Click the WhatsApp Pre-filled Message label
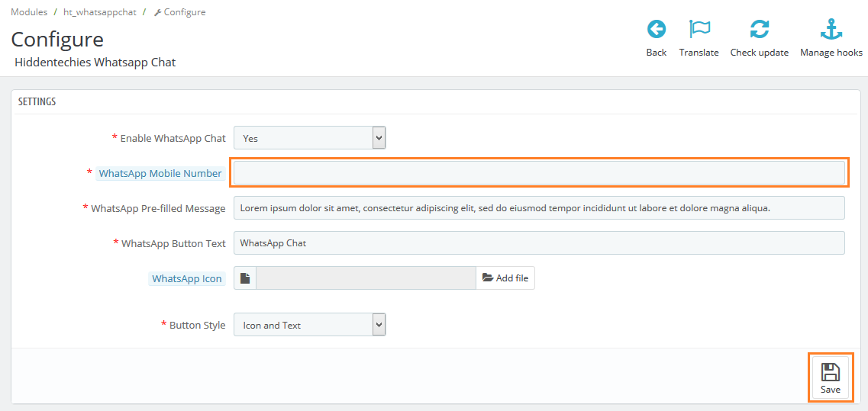Screen dimensions: 868x411 click(158, 208)
